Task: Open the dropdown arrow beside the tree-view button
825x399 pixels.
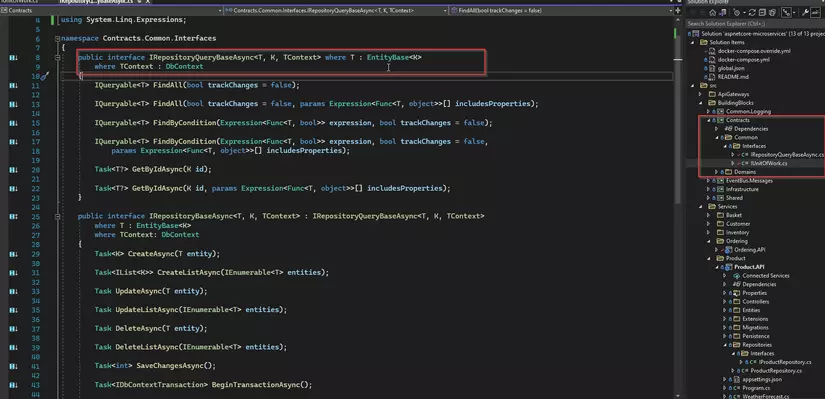Action: 794,13
